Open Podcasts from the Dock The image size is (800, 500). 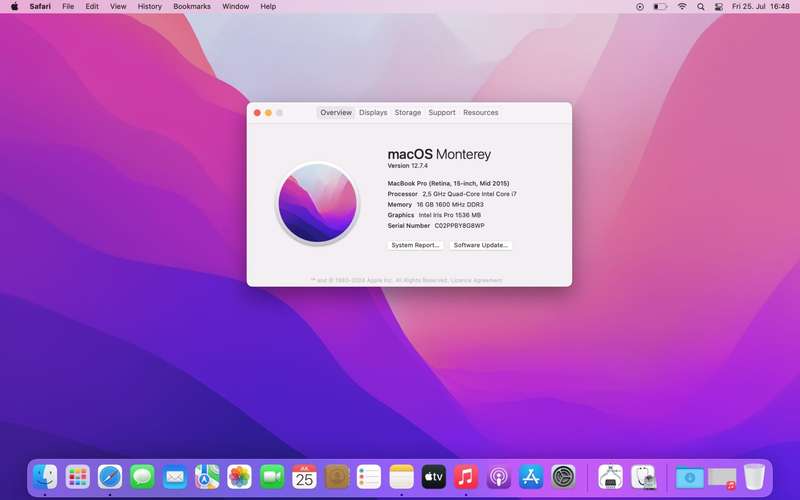(x=498, y=477)
